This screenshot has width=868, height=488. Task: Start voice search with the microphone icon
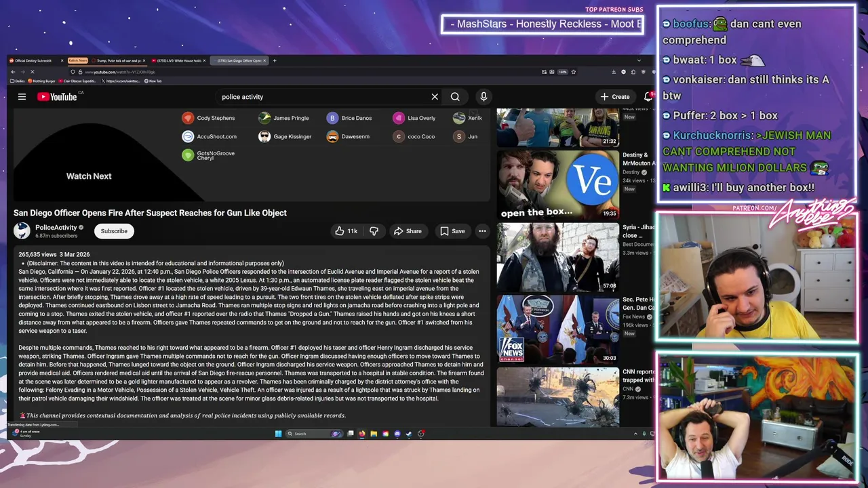pos(484,97)
